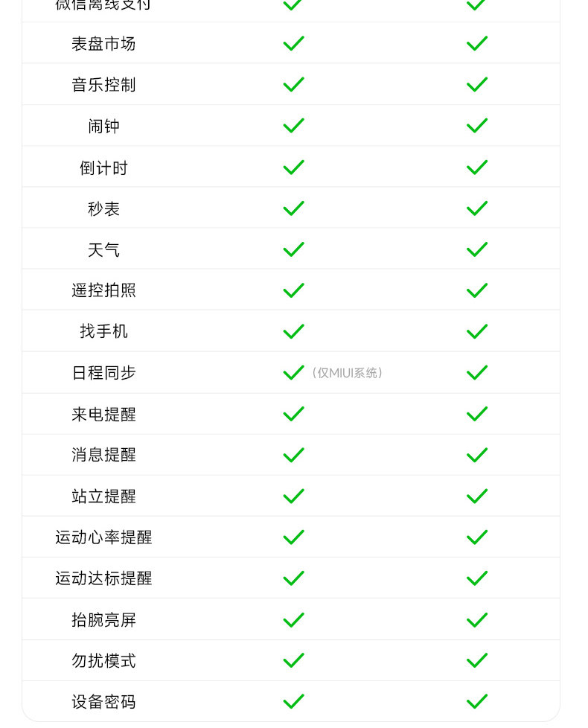Click first-column checkmark in 秒表 row
This screenshot has height=728, width=588.
[x=293, y=208]
